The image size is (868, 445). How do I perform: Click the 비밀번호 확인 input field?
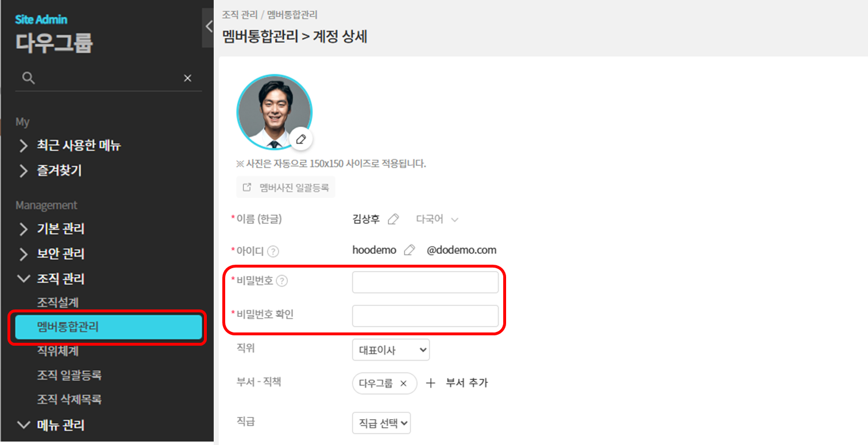[x=425, y=315]
